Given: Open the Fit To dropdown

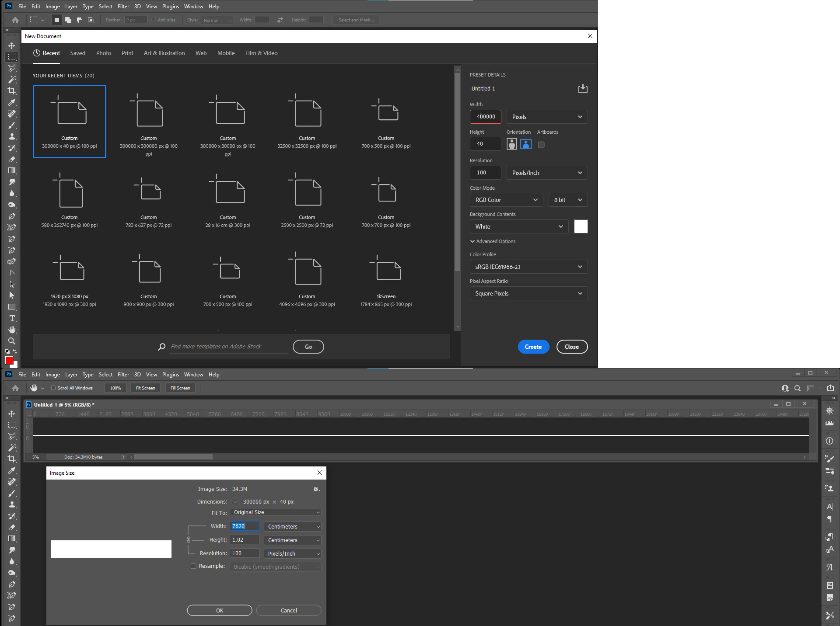Looking at the screenshot, I should point(275,512).
